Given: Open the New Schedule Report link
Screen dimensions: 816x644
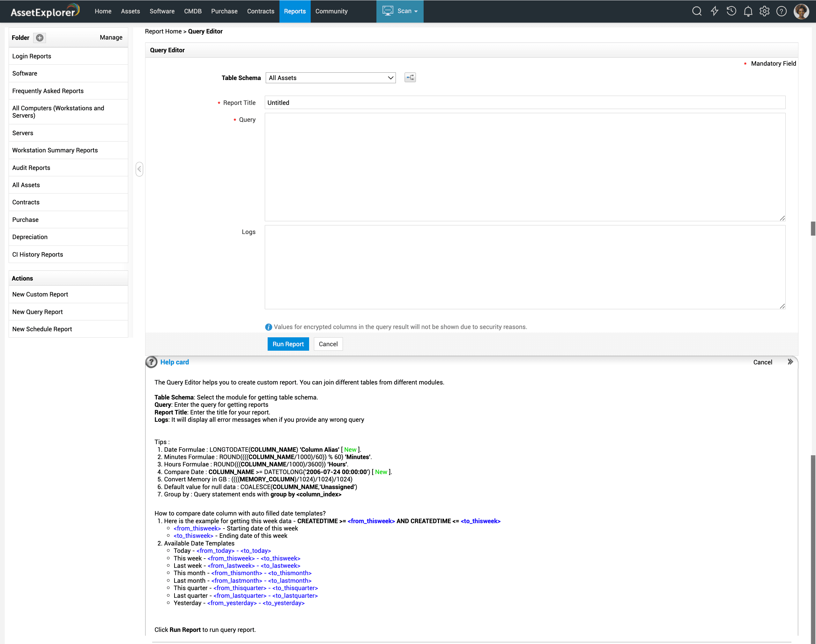Looking at the screenshot, I should coord(42,329).
